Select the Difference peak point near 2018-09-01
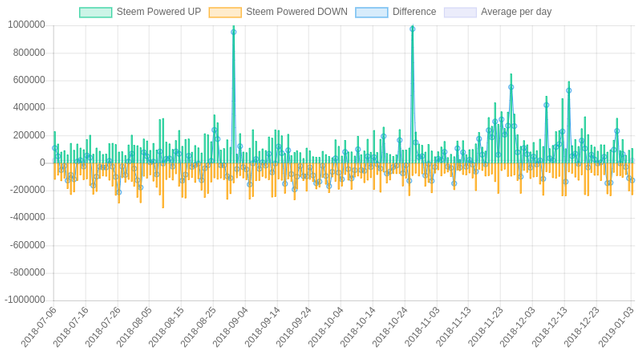The image size is (640, 361). (233, 32)
